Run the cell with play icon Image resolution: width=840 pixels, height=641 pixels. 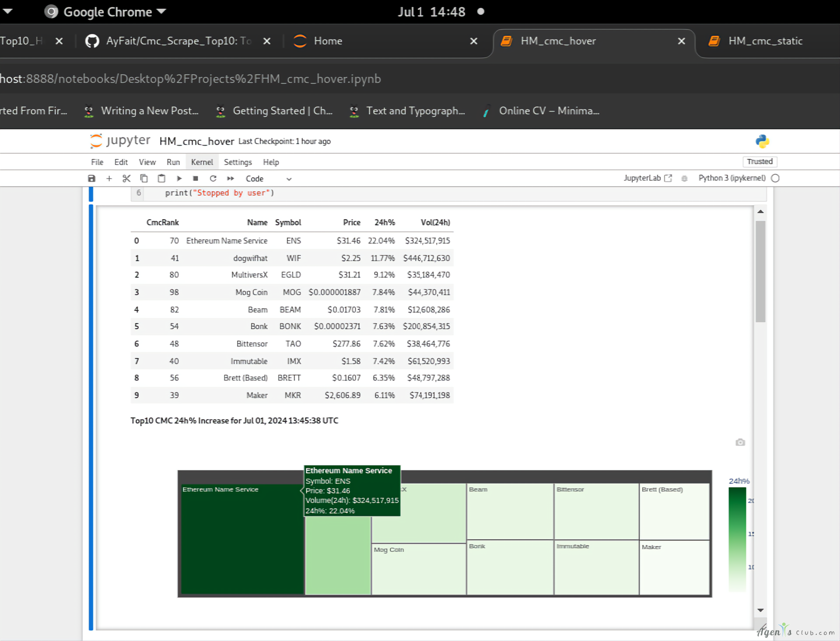coord(179,179)
